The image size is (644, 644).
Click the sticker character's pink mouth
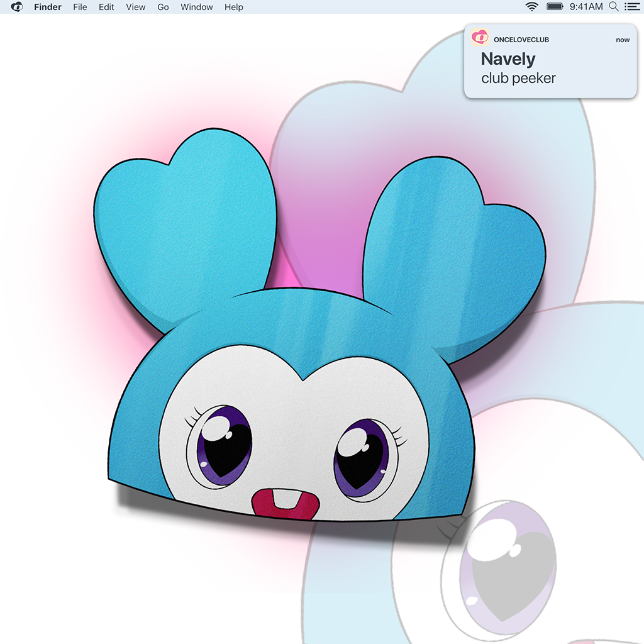pyautogui.click(x=284, y=502)
